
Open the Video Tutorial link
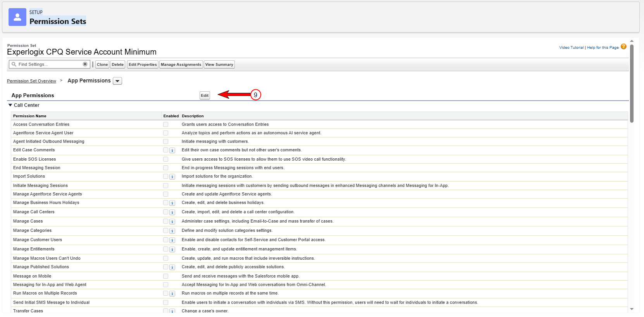pos(571,48)
